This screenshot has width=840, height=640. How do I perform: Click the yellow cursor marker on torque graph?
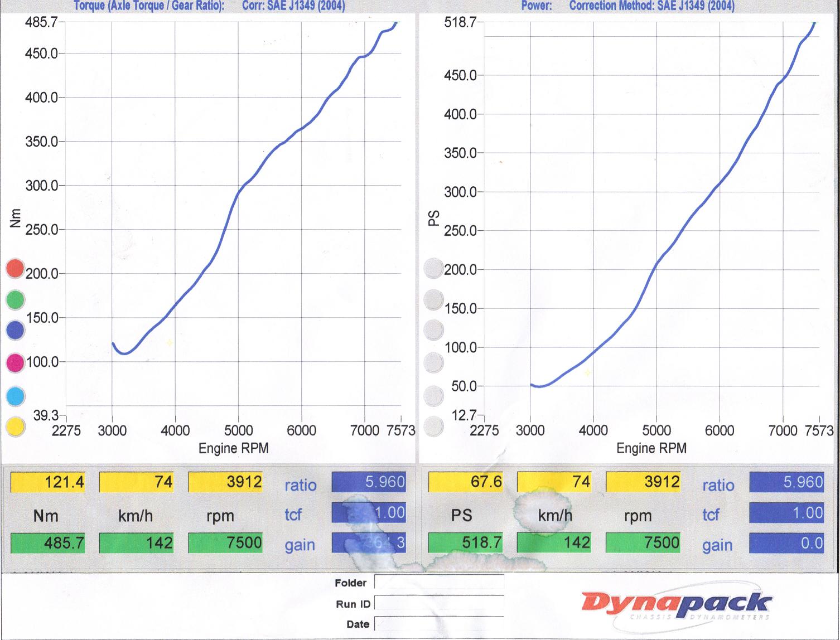pos(170,342)
